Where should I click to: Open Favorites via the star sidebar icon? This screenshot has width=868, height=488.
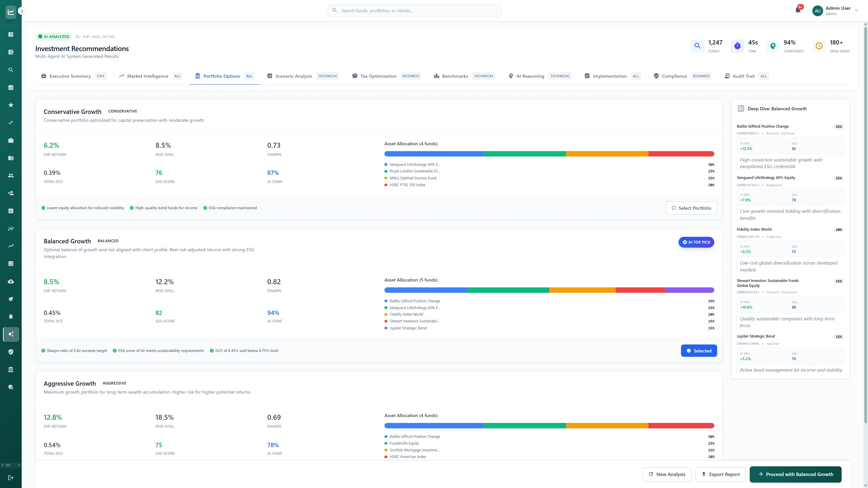click(11, 105)
